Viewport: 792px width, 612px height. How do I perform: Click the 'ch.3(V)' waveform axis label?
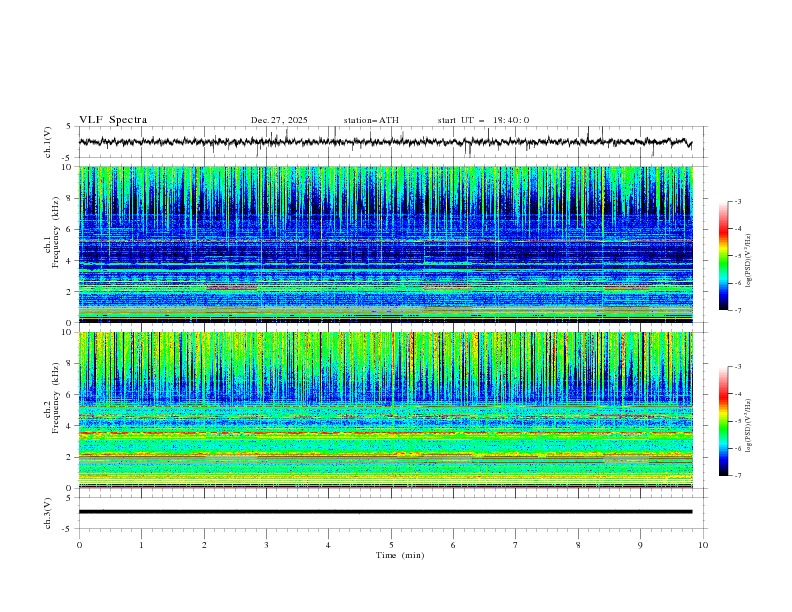click(48, 513)
